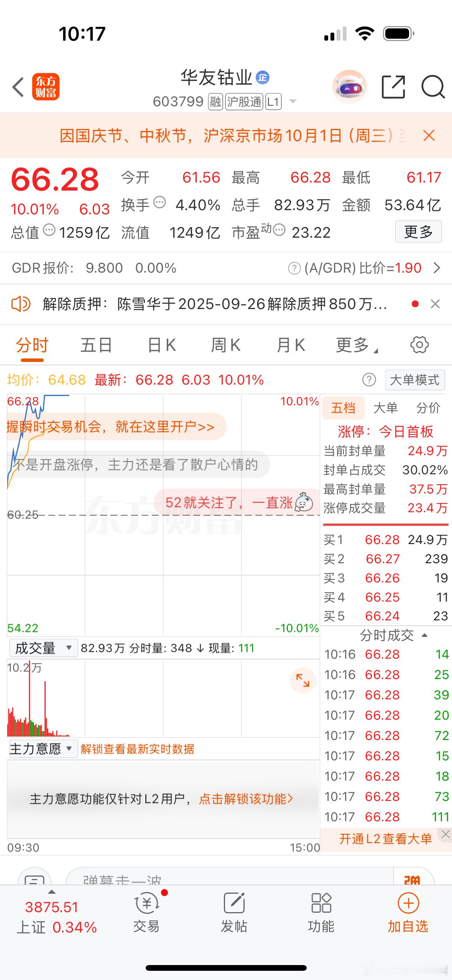Tap the back arrow icon
Image resolution: width=452 pixels, height=980 pixels.
click(18, 87)
